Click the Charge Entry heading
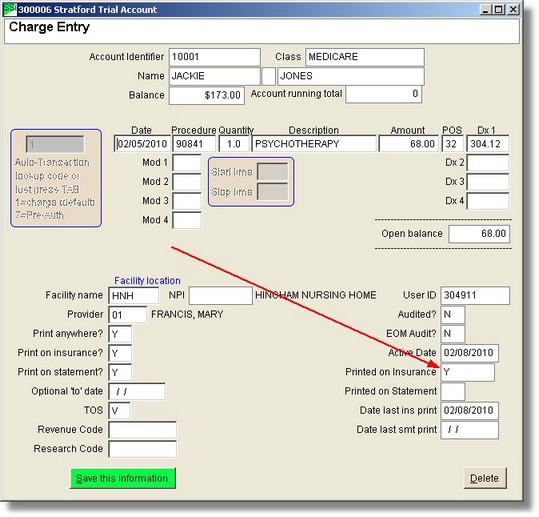Viewport: 539px width, 517px height. coord(50,27)
